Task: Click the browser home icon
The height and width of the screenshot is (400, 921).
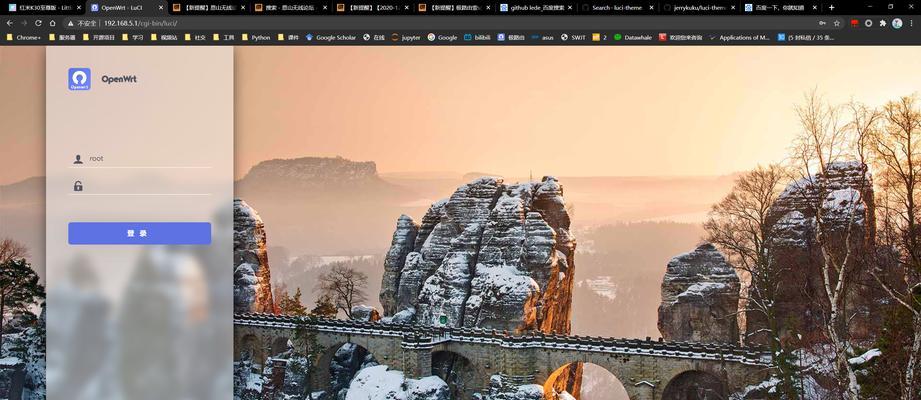Action: pyautogui.click(x=52, y=23)
